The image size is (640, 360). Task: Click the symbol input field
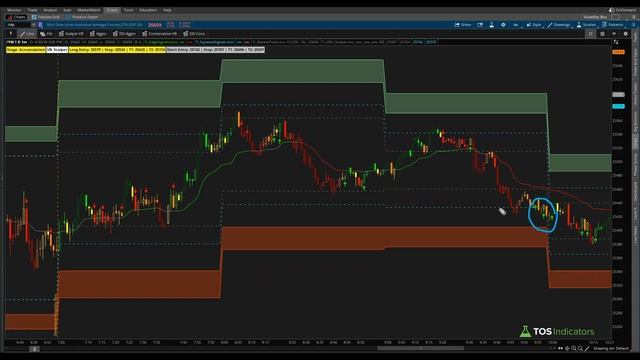pyautogui.click(x=18, y=25)
